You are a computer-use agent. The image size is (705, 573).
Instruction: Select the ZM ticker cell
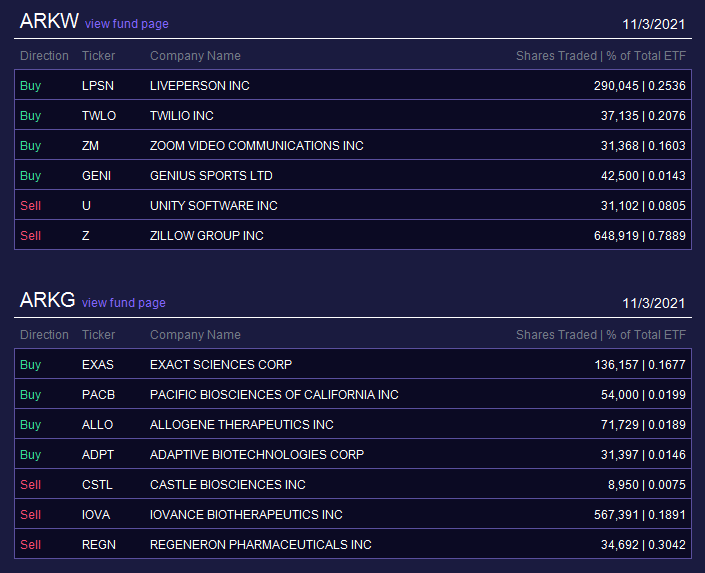90,146
